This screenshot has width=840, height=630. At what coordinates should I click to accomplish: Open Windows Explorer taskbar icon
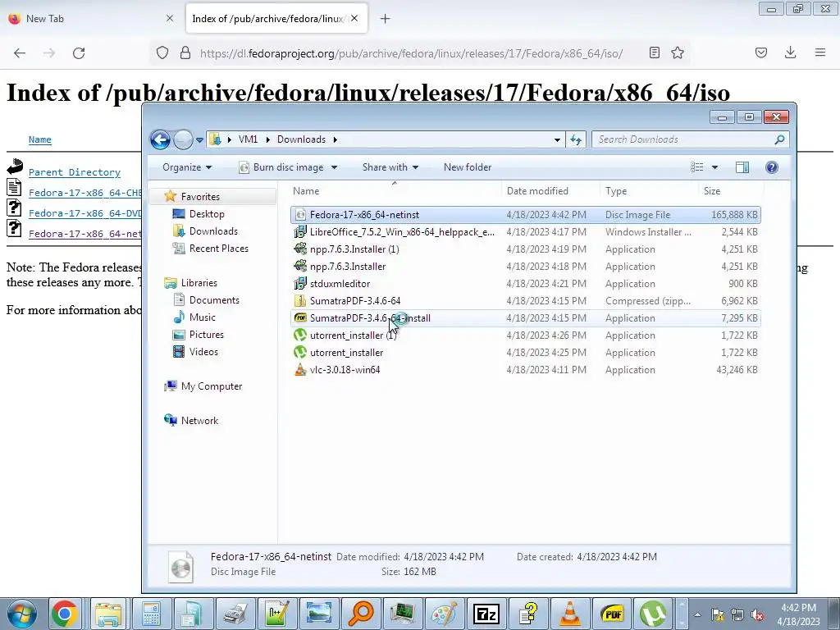[x=109, y=614]
